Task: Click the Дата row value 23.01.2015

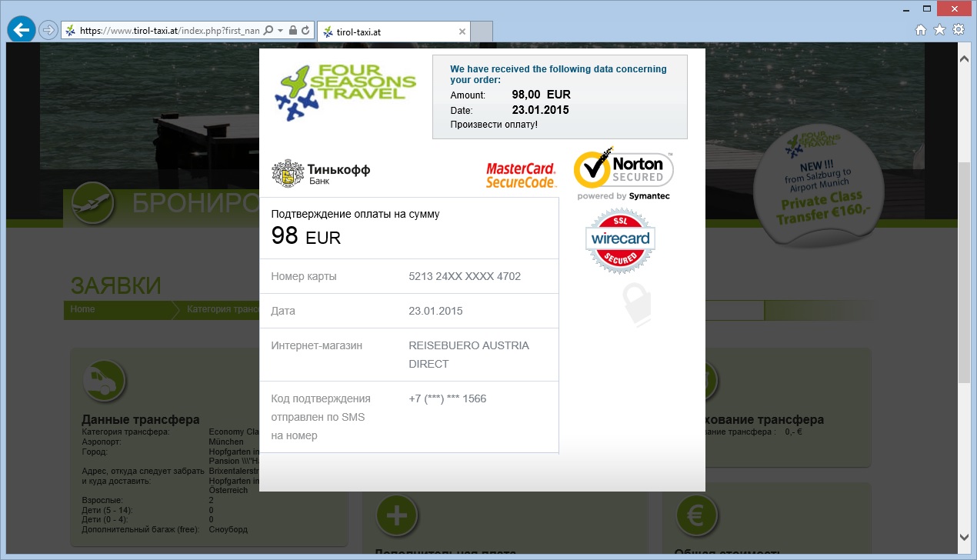Action: coord(435,311)
